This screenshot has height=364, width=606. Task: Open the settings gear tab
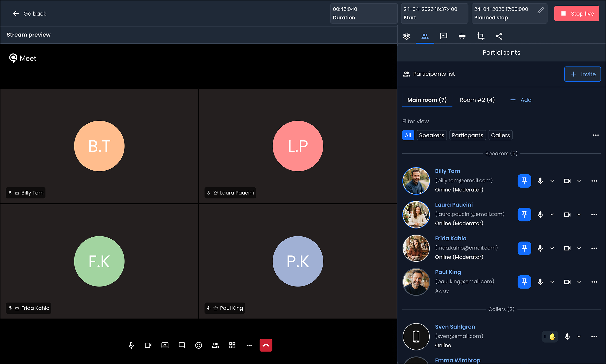(406, 36)
